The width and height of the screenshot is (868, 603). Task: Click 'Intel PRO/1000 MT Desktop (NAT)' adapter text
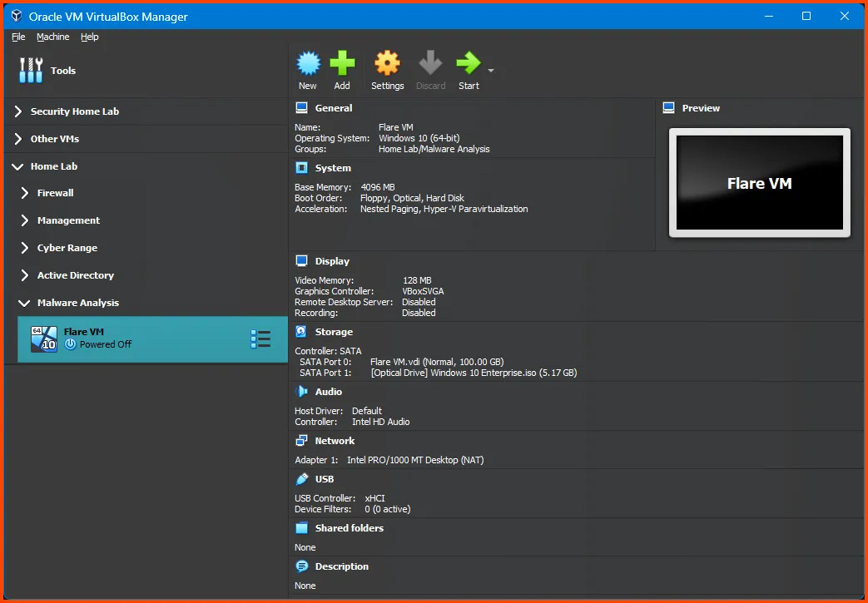pyautogui.click(x=415, y=460)
